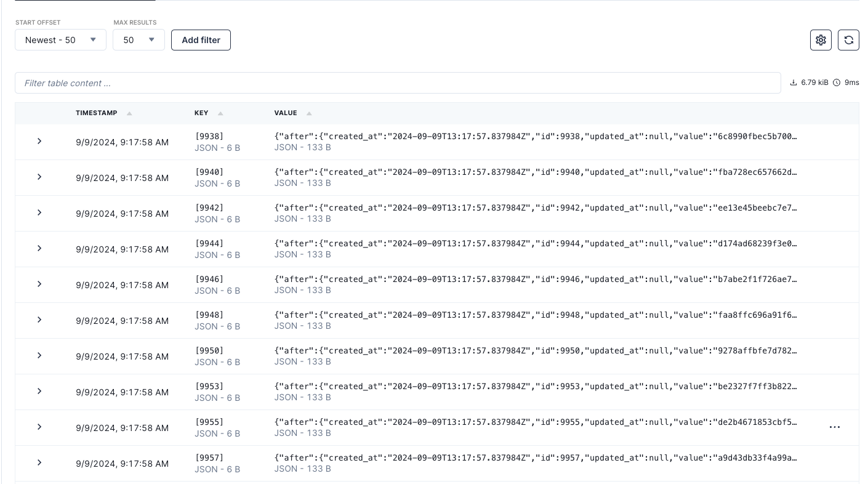Click the timestamp in the 9950 row
Viewport: 868px width, 484px height.
point(122,357)
